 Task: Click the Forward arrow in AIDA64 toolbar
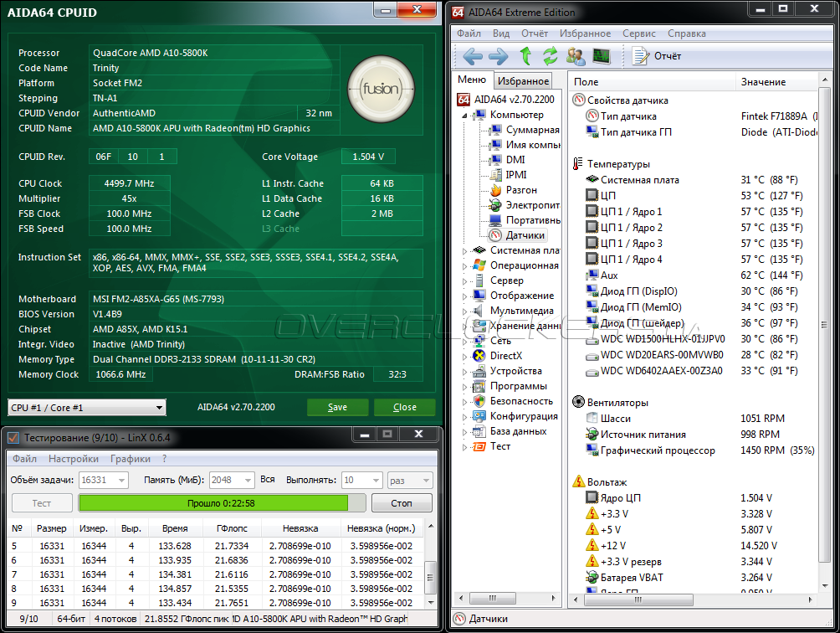tap(499, 56)
